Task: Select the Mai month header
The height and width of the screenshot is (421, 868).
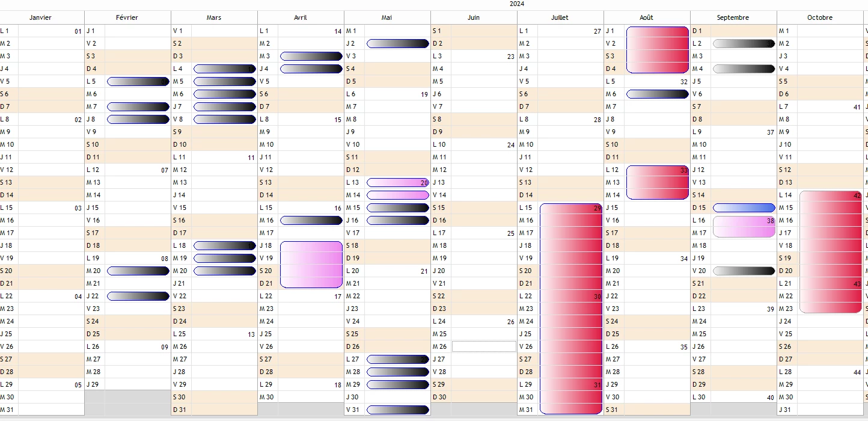Action: click(x=387, y=17)
